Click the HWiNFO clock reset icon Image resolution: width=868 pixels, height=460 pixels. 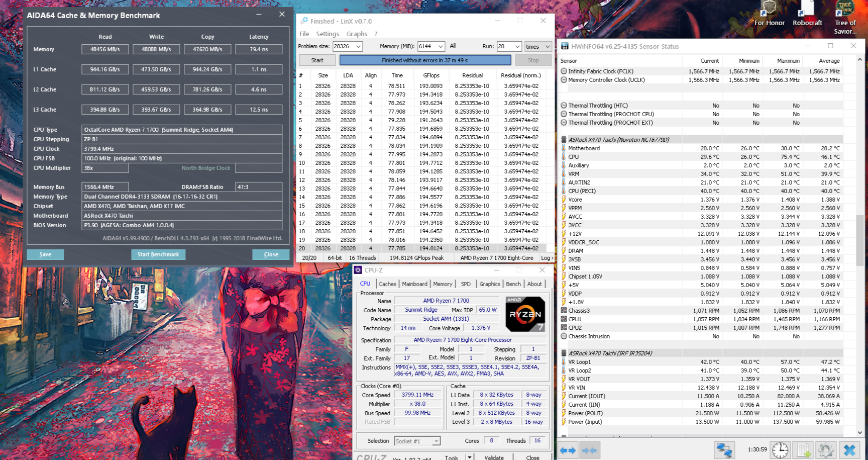(780, 449)
